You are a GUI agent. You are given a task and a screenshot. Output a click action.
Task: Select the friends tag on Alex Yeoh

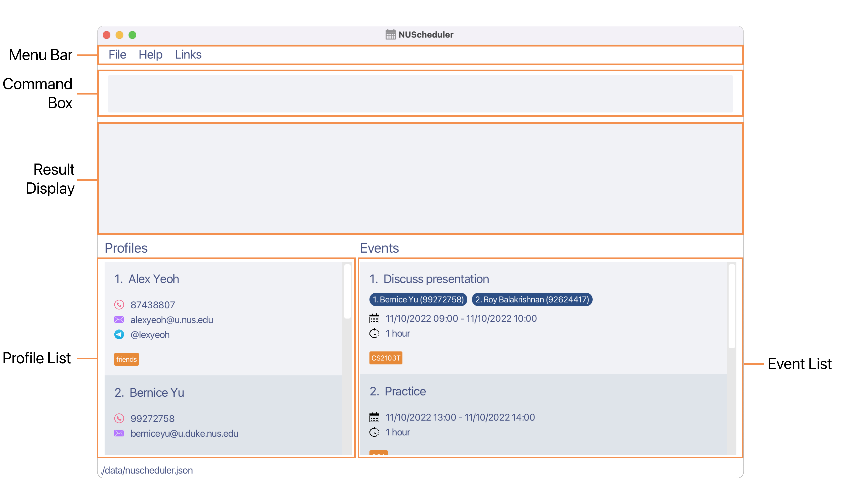(x=126, y=359)
